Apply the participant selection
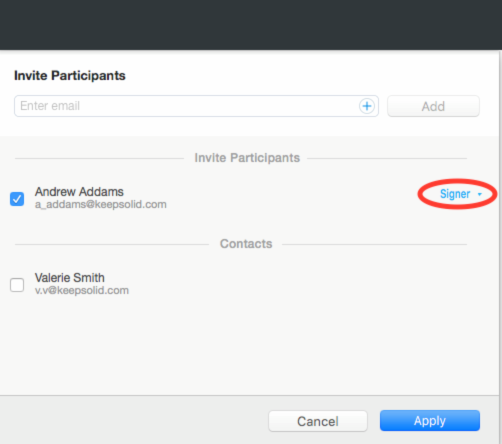 [x=430, y=421]
